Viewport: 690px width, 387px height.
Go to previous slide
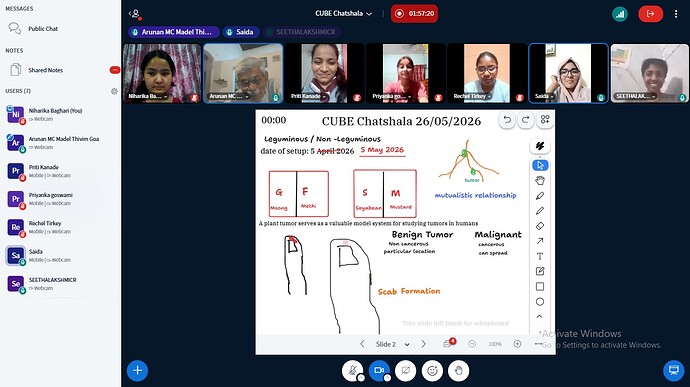pos(362,344)
